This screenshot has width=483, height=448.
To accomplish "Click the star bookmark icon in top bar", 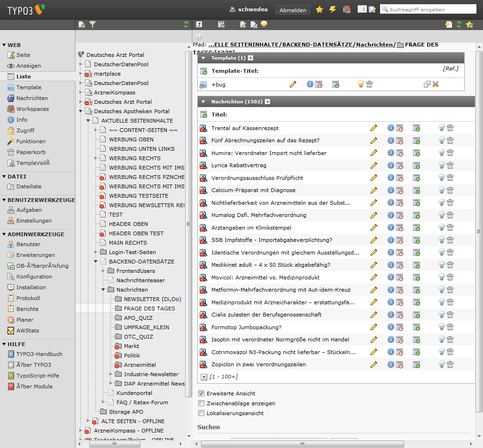I will tap(319, 9).
